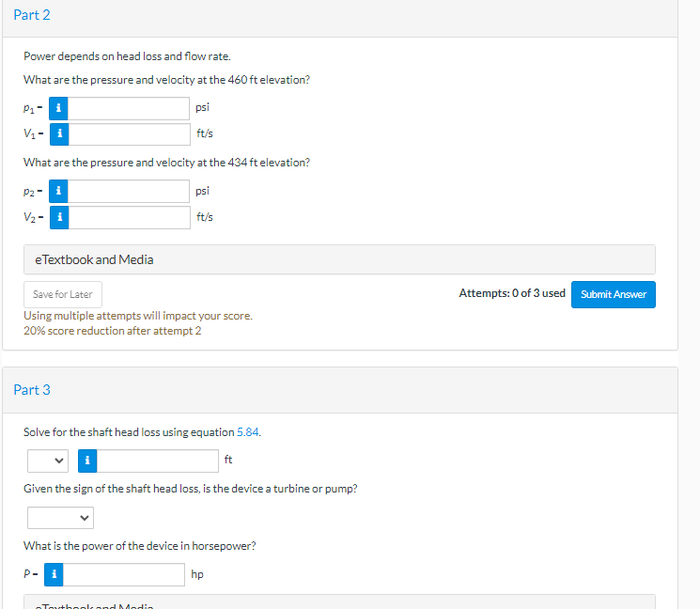The width and height of the screenshot is (700, 609).
Task: Click the 434 ft elevation question text
Action: tap(166, 163)
